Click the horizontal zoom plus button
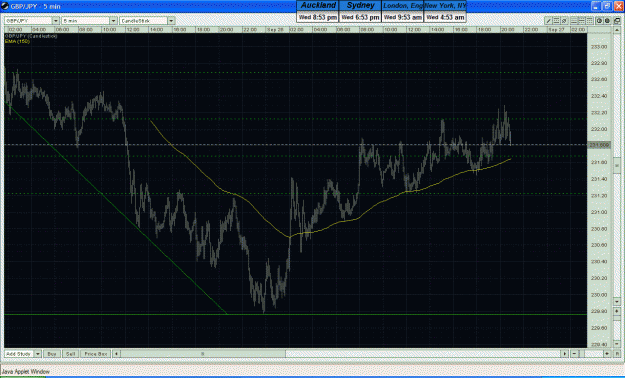The height and width of the screenshot is (378, 625). click(x=607, y=354)
